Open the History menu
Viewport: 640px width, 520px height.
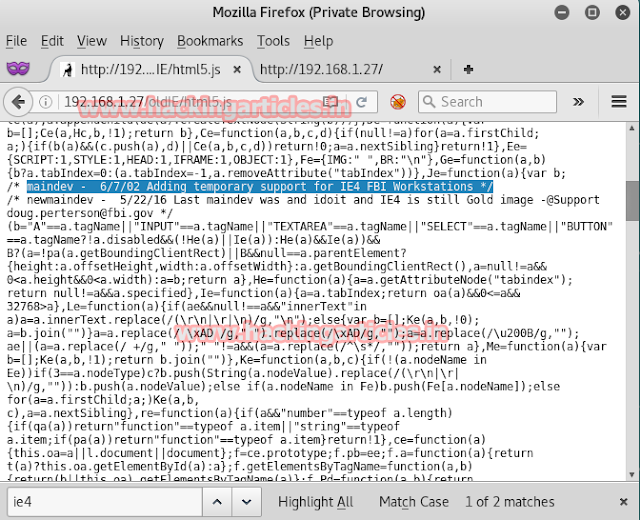(x=142, y=41)
